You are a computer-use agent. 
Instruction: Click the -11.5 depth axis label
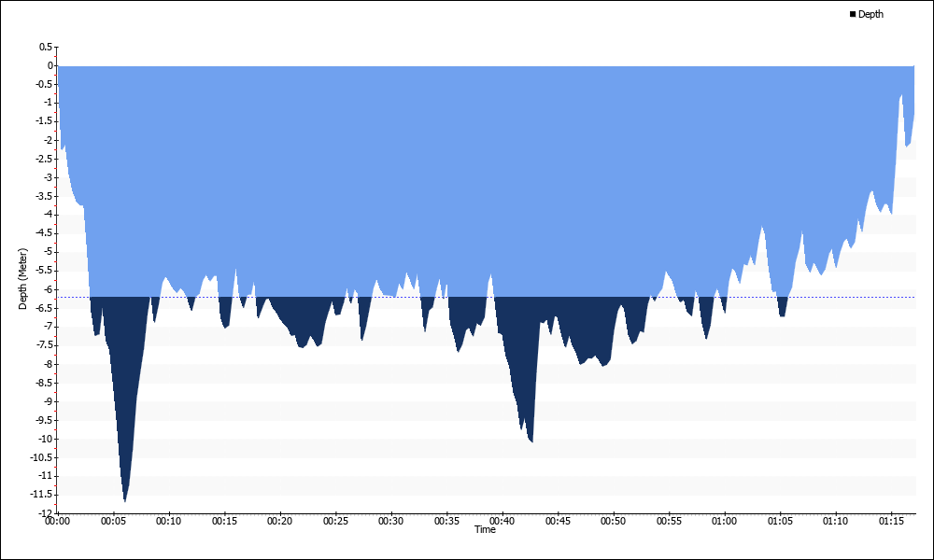click(42, 495)
